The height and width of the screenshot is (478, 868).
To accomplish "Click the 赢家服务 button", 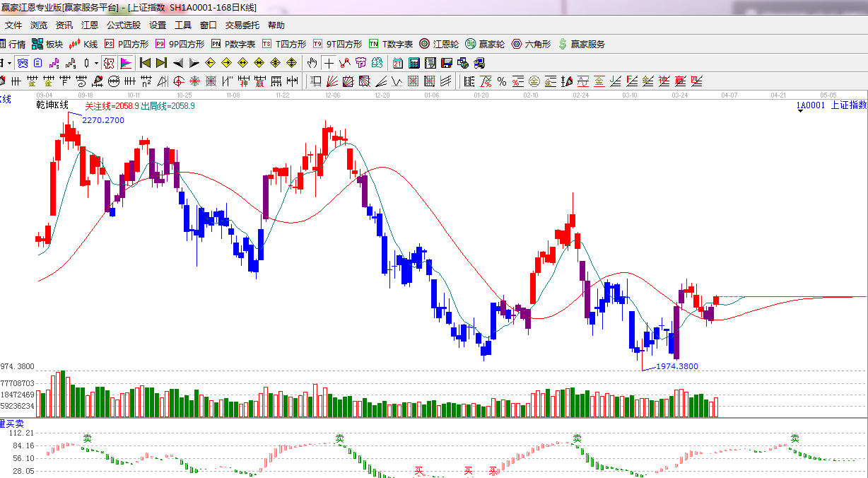I will 582,44.
